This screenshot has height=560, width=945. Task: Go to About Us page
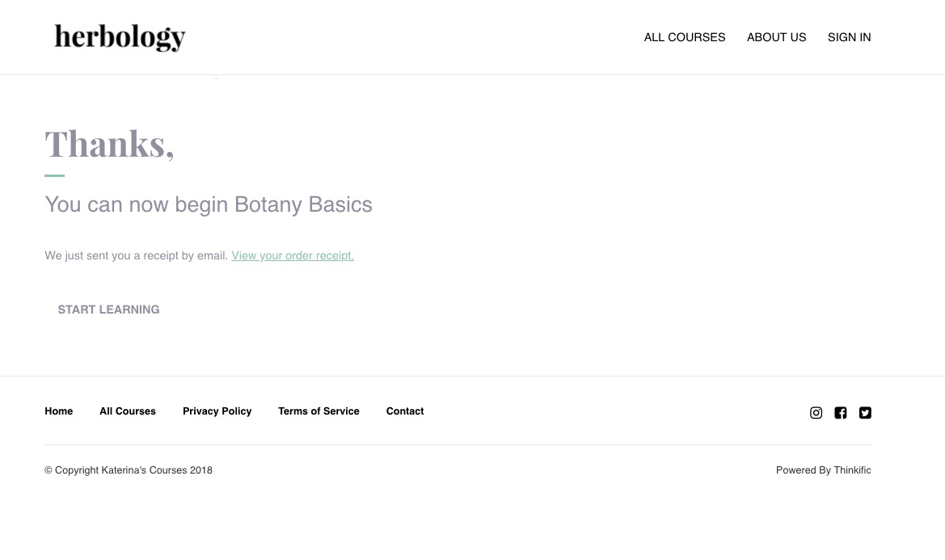(776, 37)
